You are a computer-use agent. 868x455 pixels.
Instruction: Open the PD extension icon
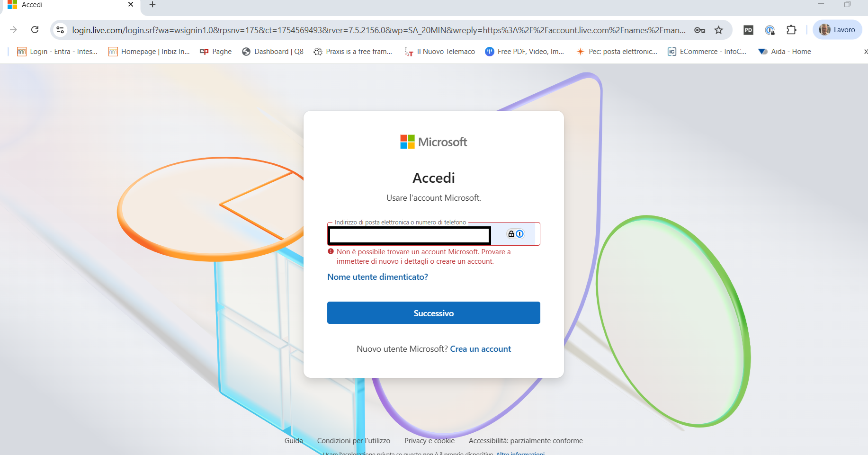click(748, 30)
